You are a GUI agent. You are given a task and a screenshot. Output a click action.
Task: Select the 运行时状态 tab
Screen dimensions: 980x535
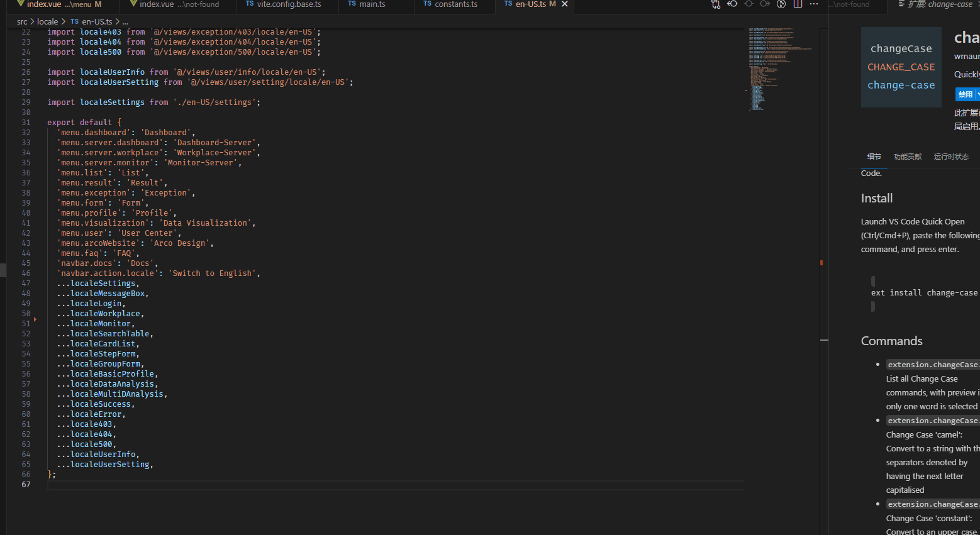[951, 157]
